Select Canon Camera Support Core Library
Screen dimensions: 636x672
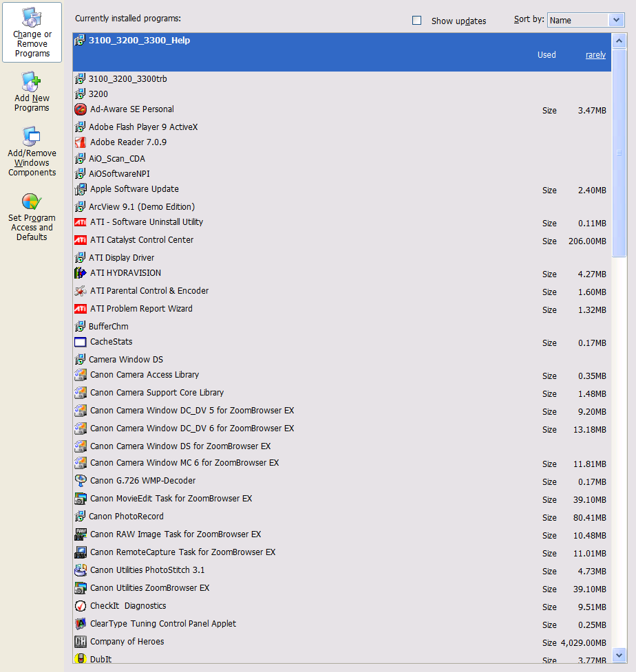[342, 393]
